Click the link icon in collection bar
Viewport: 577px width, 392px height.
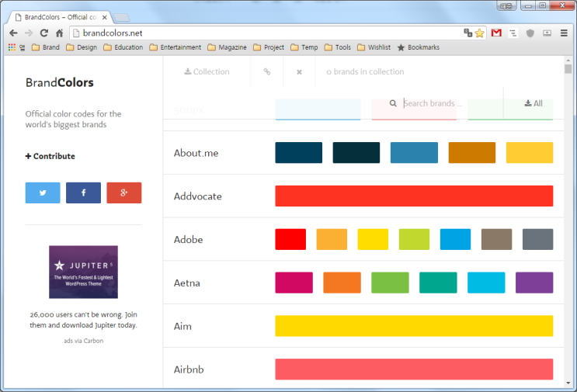tap(267, 72)
